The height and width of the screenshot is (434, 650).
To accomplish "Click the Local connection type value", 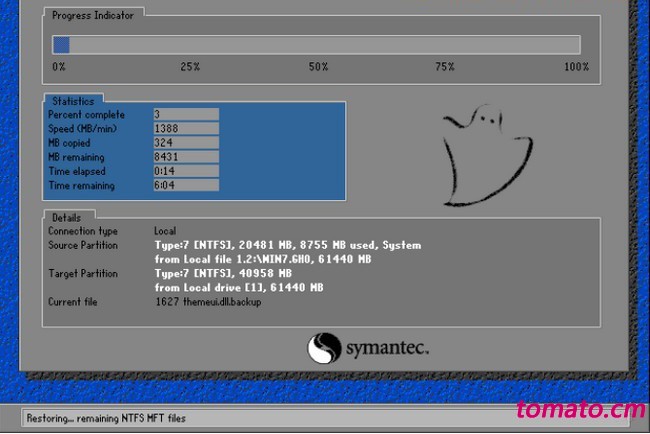I will [165, 231].
